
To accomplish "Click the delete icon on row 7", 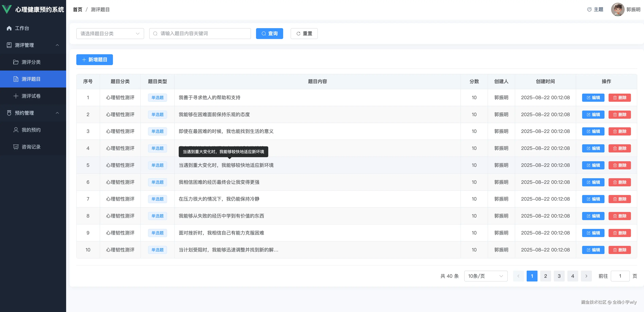I will click(x=615, y=199).
